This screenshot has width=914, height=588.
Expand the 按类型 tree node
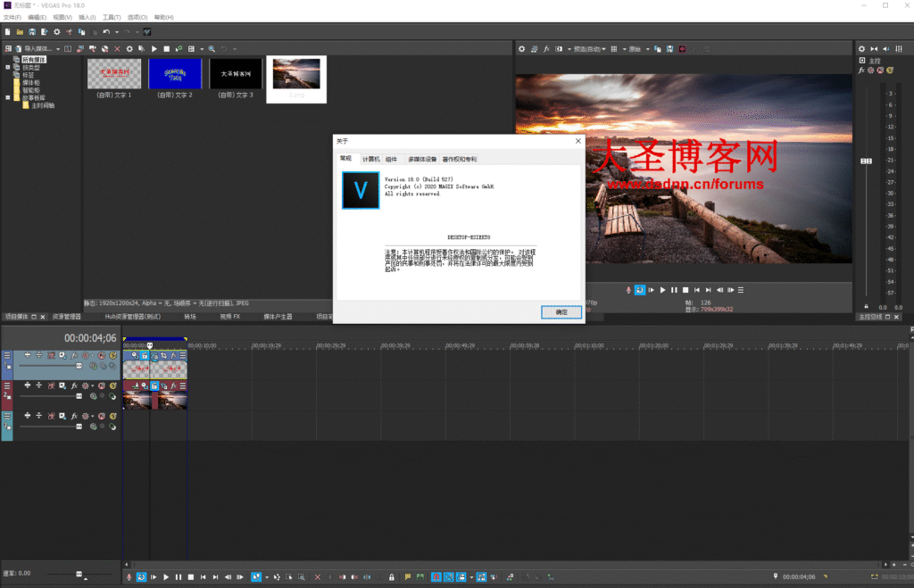coord(8,67)
